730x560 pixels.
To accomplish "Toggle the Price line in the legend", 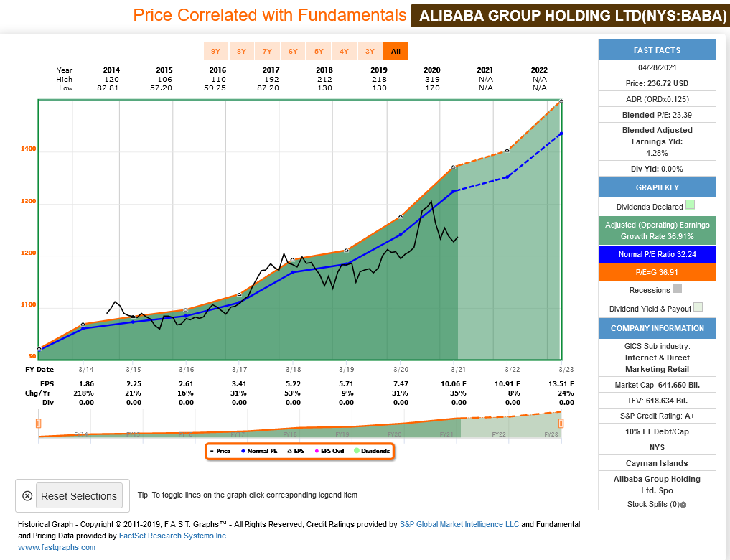I will (x=220, y=451).
